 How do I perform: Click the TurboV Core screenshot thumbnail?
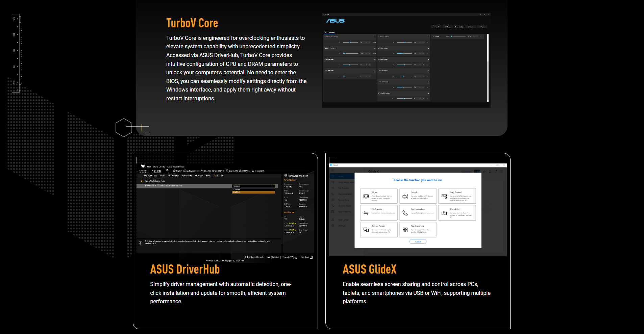(406, 60)
